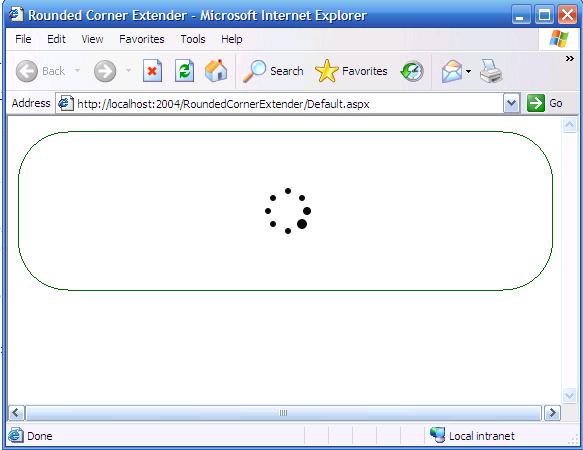Click the page icon in the address bar
Image resolution: width=583 pixels, height=450 pixels.
coord(66,103)
